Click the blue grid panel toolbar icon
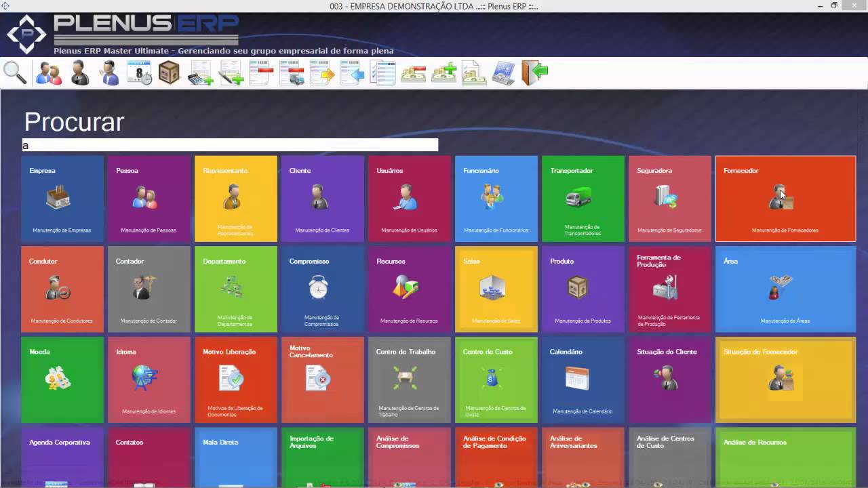Image resolution: width=868 pixels, height=488 pixels. [503, 73]
